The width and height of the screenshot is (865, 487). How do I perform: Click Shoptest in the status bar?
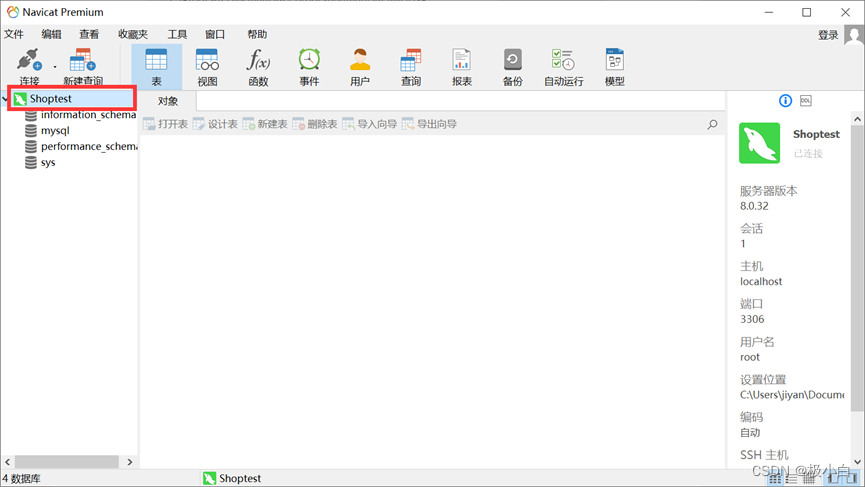[232, 478]
